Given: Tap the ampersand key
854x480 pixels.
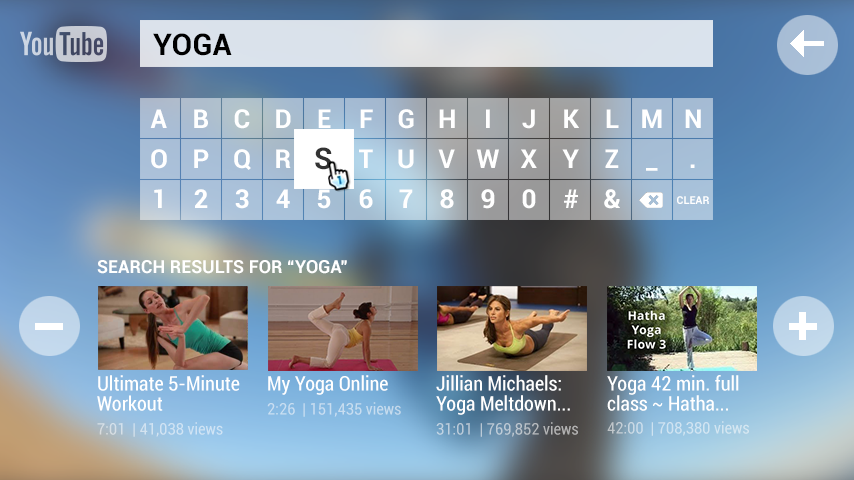Looking at the screenshot, I should (x=611, y=200).
